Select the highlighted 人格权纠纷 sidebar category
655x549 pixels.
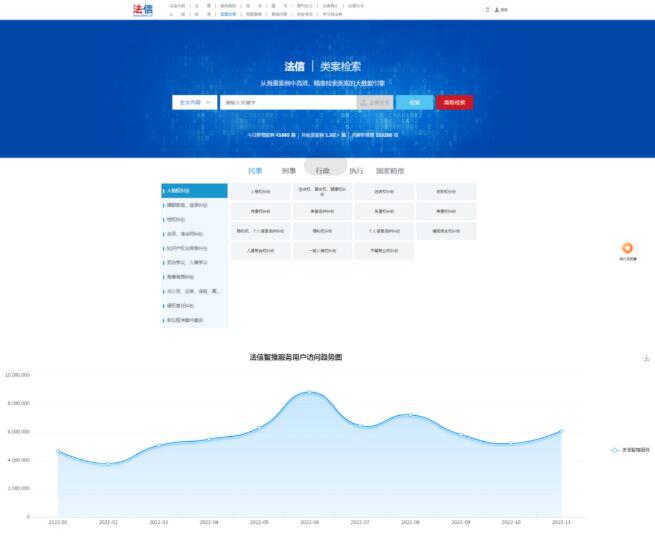[195, 191]
